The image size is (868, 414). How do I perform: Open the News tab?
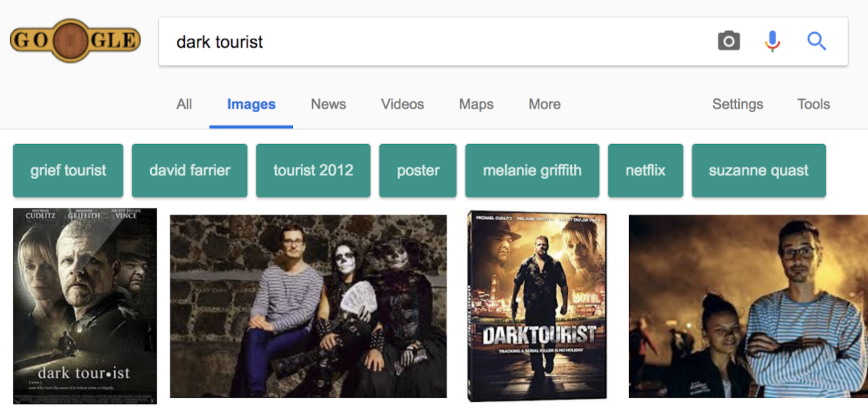(x=328, y=105)
